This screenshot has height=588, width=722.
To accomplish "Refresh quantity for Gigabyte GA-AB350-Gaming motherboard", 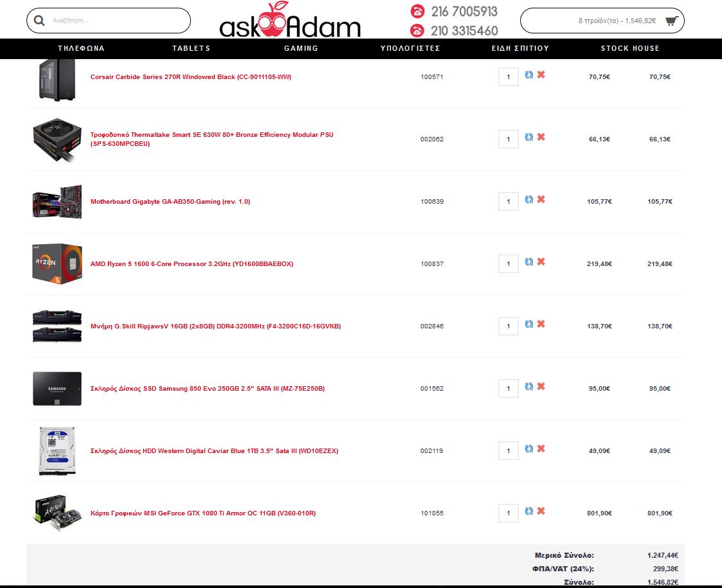I will click(x=529, y=199).
